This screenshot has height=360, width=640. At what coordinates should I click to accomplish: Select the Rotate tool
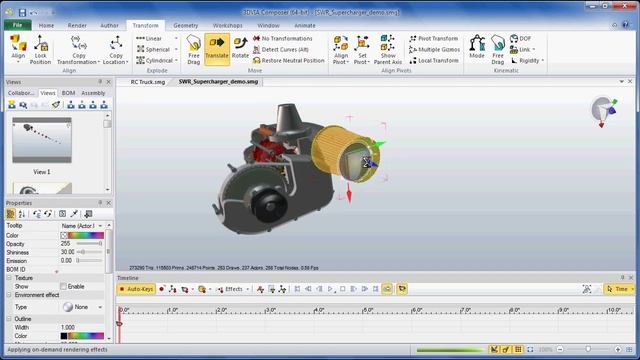coord(240,48)
